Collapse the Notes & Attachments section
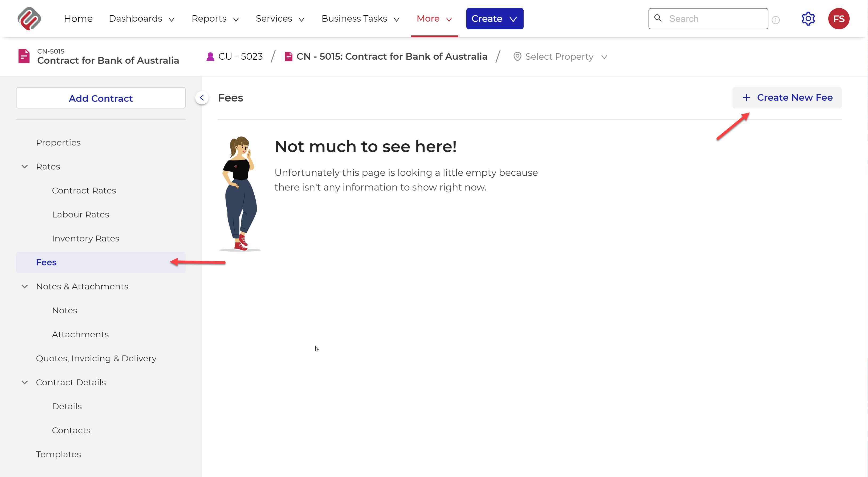Screen dimensions: 868x477 tap(25, 286)
